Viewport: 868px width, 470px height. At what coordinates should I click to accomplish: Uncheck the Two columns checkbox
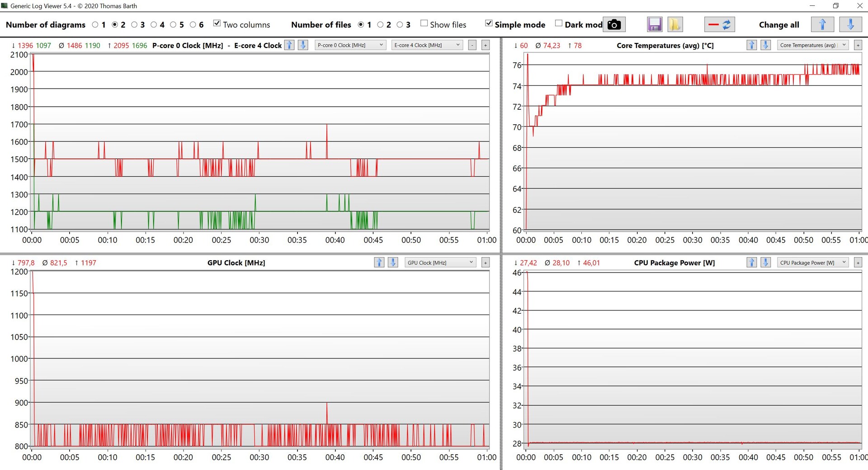coord(217,23)
